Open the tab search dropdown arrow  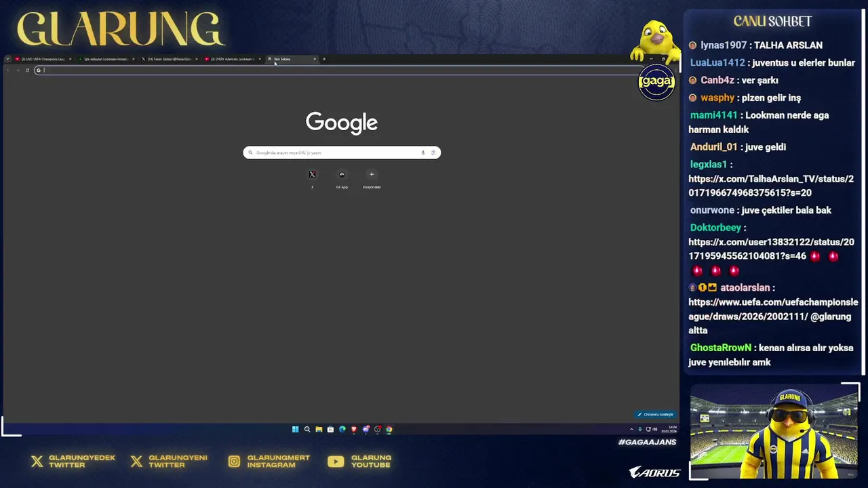tap(8, 59)
